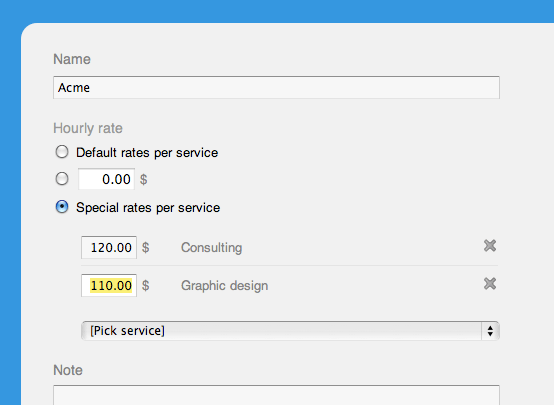Click the Special rates per service label

pyautogui.click(x=148, y=207)
